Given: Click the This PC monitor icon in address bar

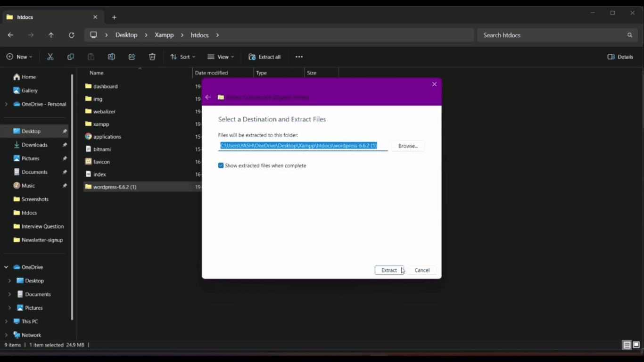Looking at the screenshot, I should (x=93, y=35).
